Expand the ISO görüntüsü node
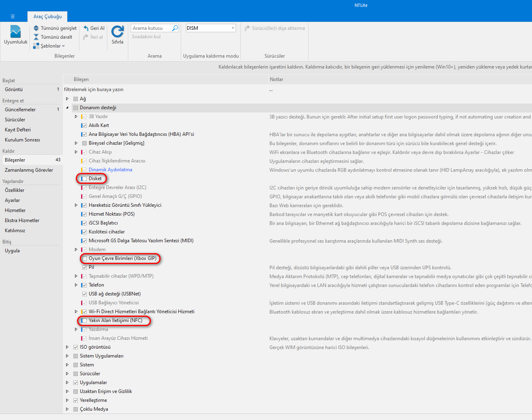The height and width of the screenshot is (420, 532). click(67, 347)
